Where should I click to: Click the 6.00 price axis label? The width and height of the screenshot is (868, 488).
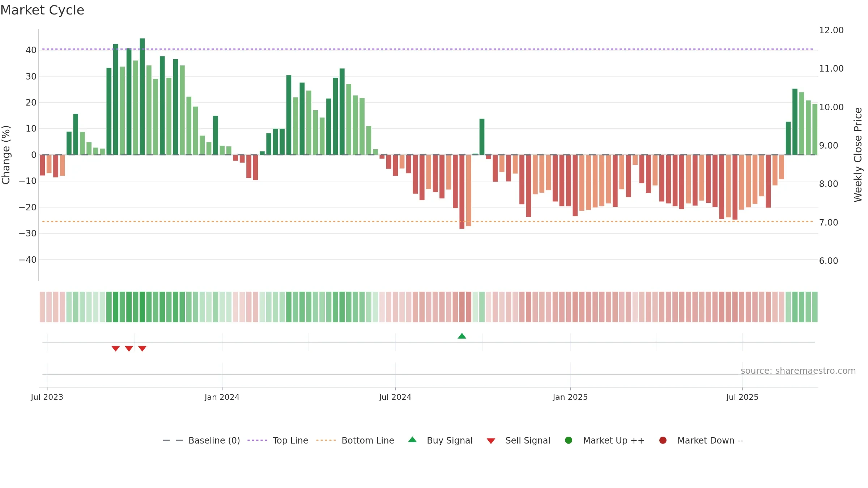[829, 261]
